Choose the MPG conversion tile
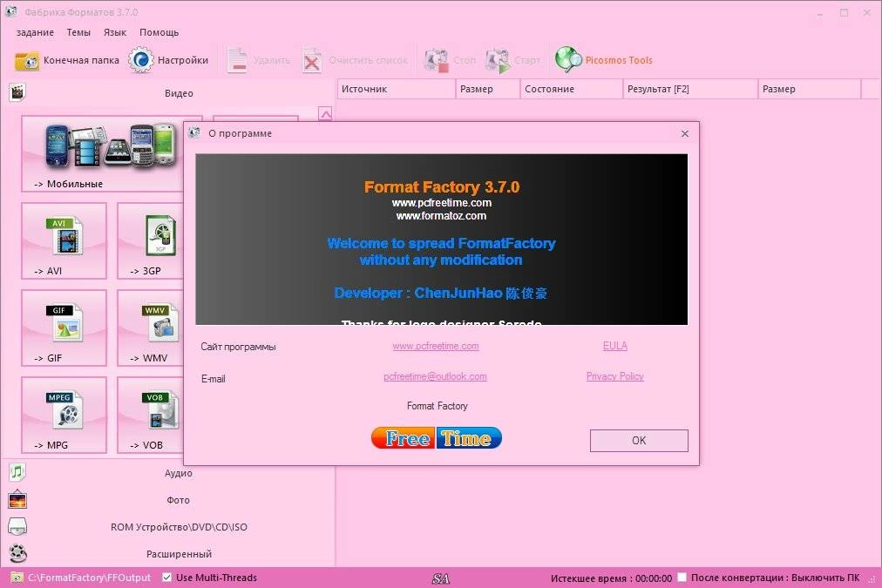The width and height of the screenshot is (882, 588). point(64,415)
